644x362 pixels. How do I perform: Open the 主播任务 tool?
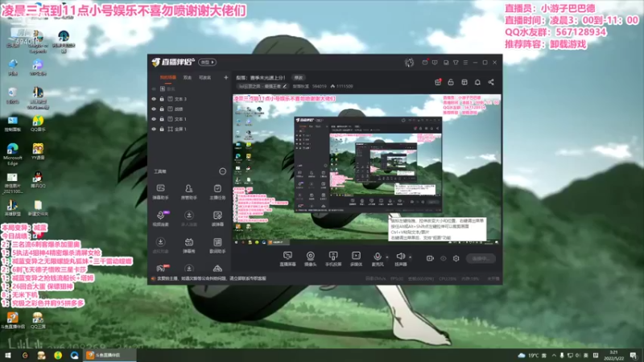(x=217, y=191)
